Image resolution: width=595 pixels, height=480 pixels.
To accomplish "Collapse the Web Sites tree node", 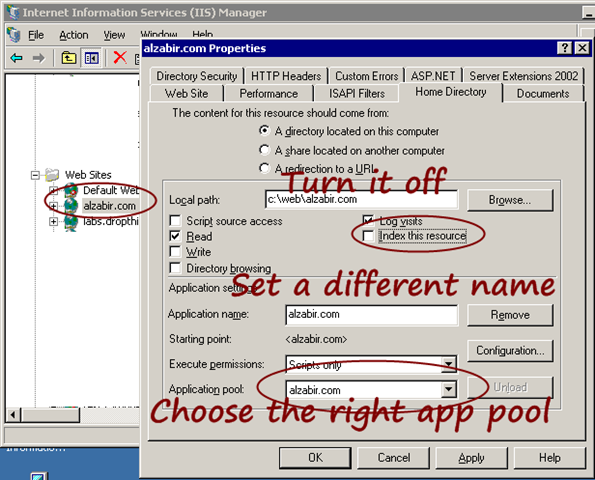I will (35, 175).
